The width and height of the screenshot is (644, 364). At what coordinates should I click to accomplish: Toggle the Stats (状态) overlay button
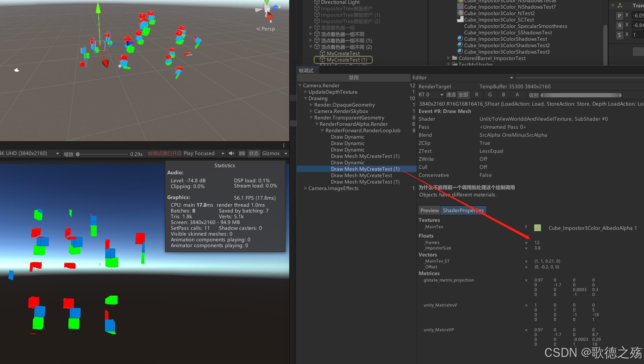[x=254, y=153]
